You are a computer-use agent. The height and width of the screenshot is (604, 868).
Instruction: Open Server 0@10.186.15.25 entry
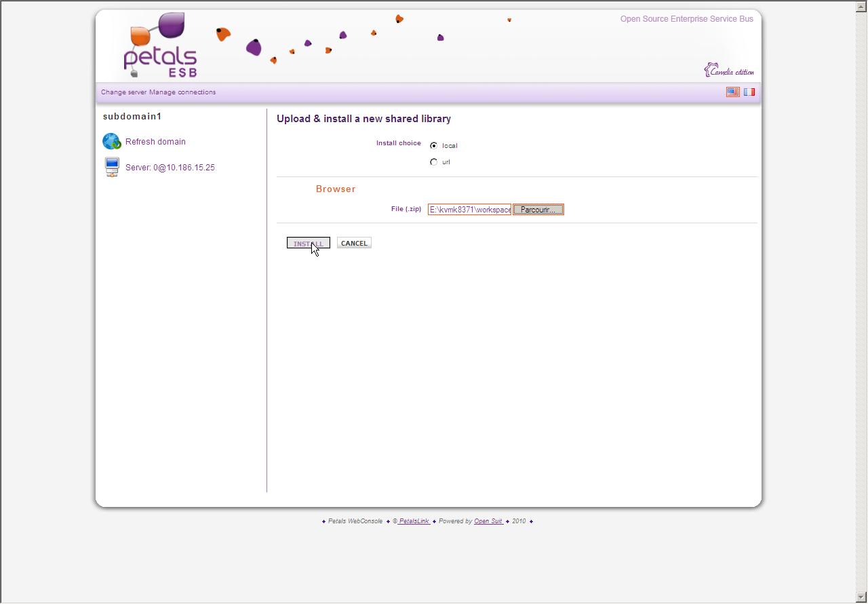(170, 168)
